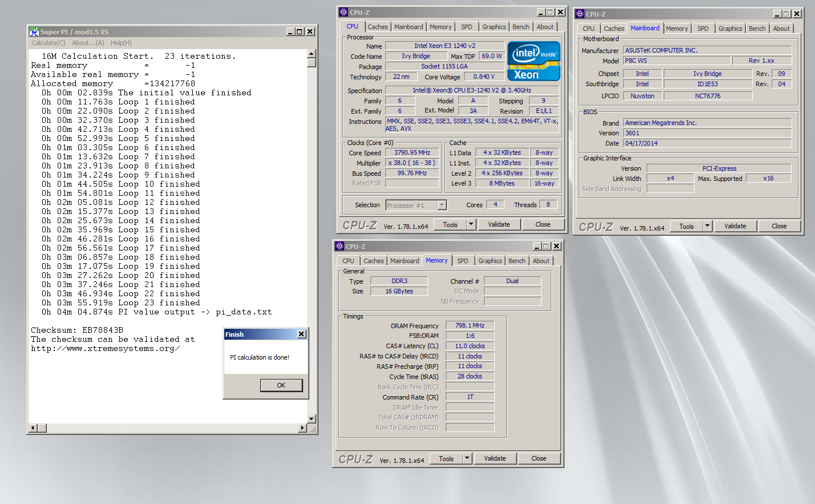Switch to Bench tab in Mainboard window
This screenshot has height=504, width=815.
757,29
